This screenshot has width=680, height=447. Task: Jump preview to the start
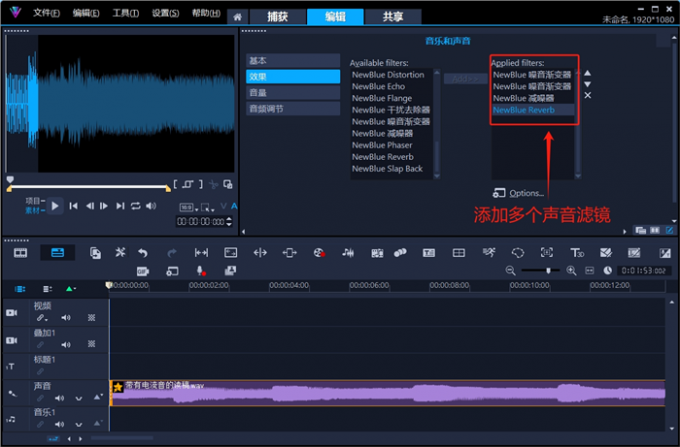(x=74, y=206)
